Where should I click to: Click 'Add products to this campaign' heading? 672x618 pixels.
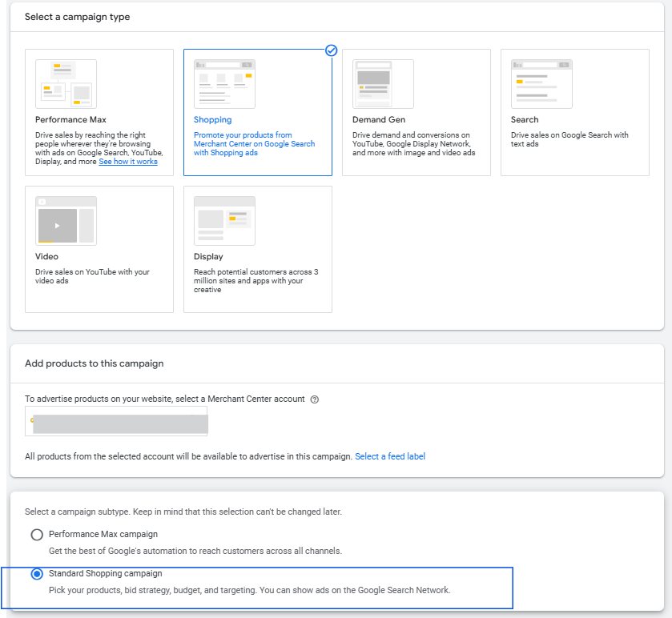[95, 363]
